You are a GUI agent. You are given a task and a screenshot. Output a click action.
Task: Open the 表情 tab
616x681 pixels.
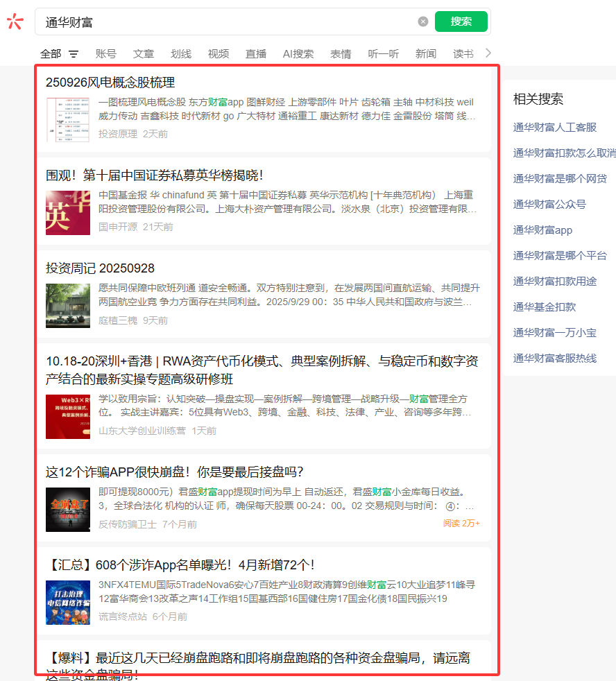point(341,54)
